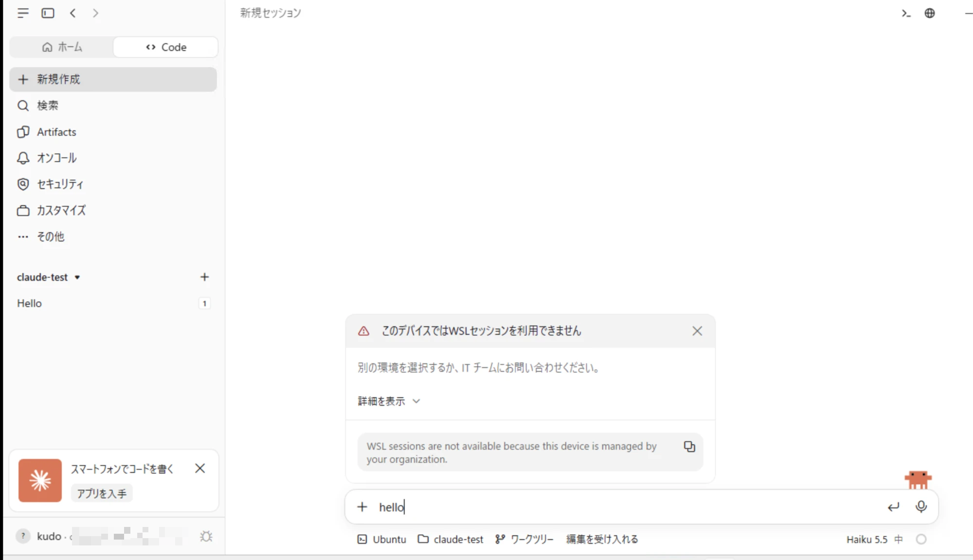Open the terminal icon in top bar
973x560 pixels.
[x=906, y=13]
